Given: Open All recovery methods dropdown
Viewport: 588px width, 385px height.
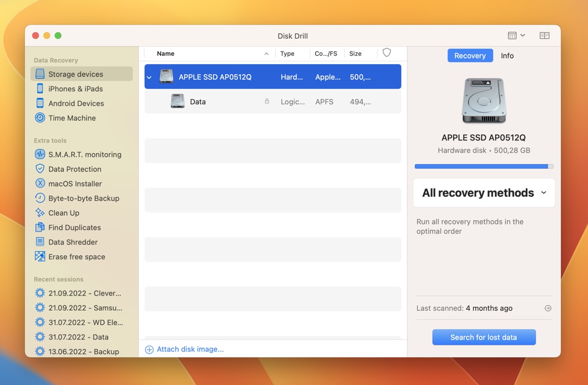Looking at the screenshot, I should point(484,193).
